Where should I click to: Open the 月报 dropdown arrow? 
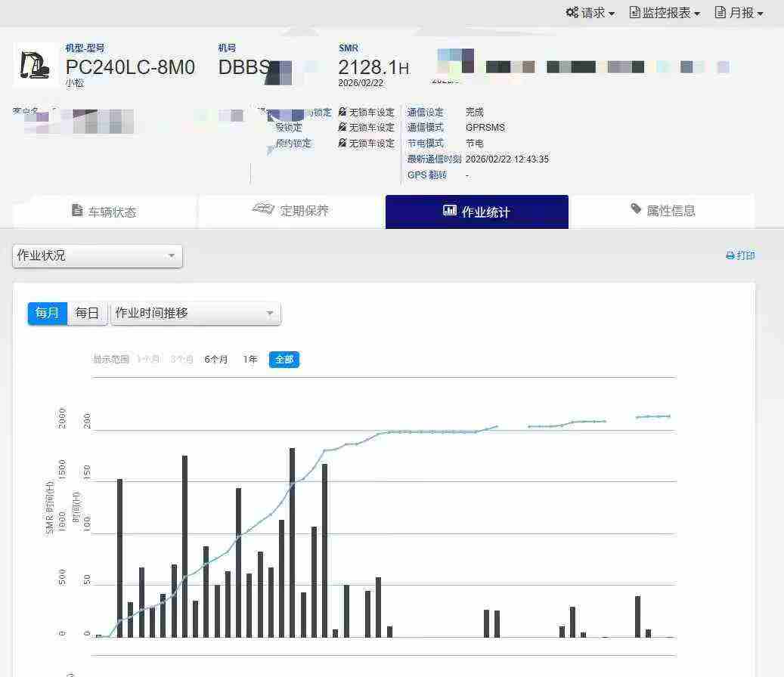tap(760, 12)
